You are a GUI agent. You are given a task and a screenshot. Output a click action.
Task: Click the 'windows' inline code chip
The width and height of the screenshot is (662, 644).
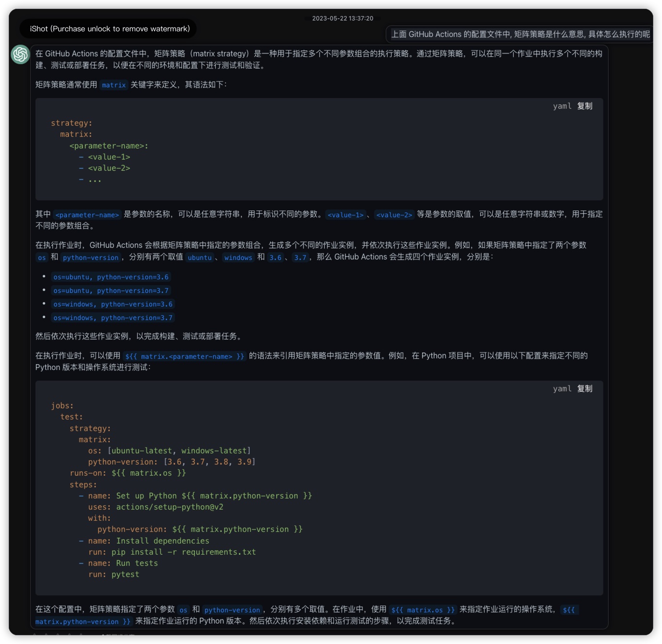click(x=238, y=258)
